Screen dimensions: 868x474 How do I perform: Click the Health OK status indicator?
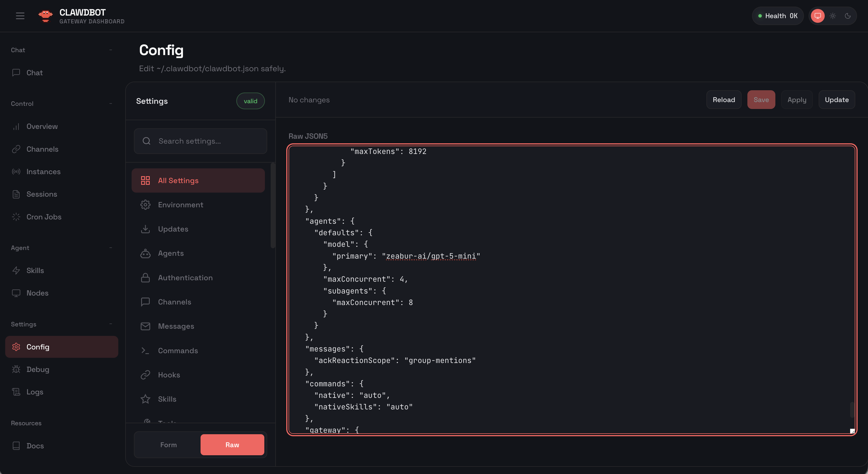point(778,16)
